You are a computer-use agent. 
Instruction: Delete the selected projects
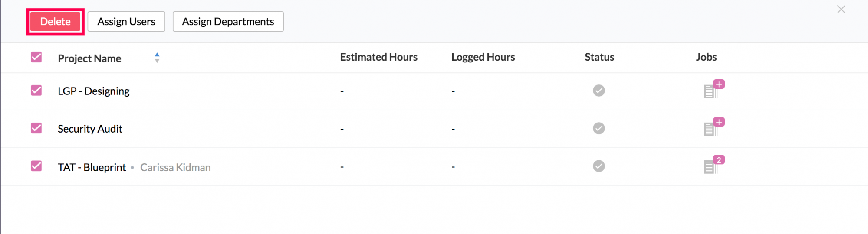[55, 22]
